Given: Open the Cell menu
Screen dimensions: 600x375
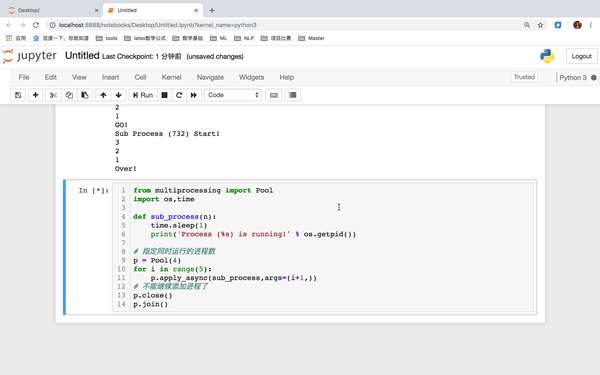Looking at the screenshot, I should point(140,77).
